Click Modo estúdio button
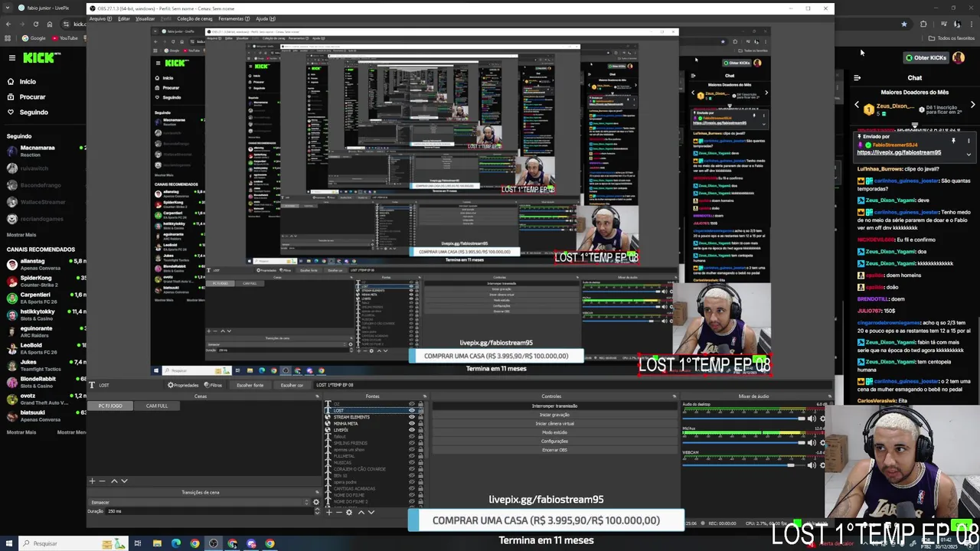 [x=554, y=432]
